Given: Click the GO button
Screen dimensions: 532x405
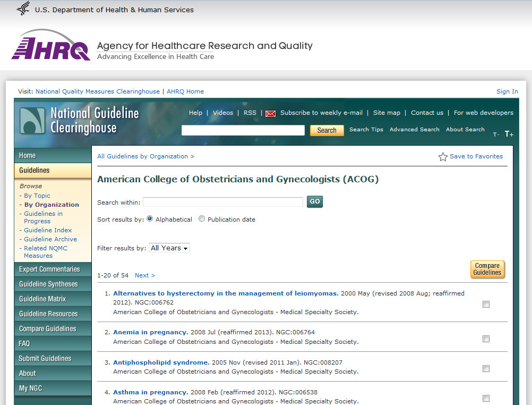Looking at the screenshot, I should pos(315,201).
